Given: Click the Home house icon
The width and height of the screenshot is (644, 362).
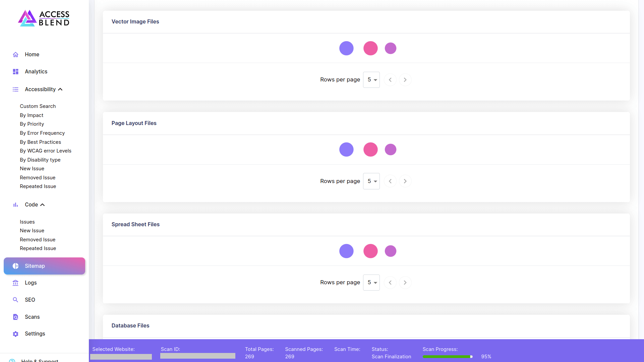Looking at the screenshot, I should pyautogui.click(x=15, y=55).
